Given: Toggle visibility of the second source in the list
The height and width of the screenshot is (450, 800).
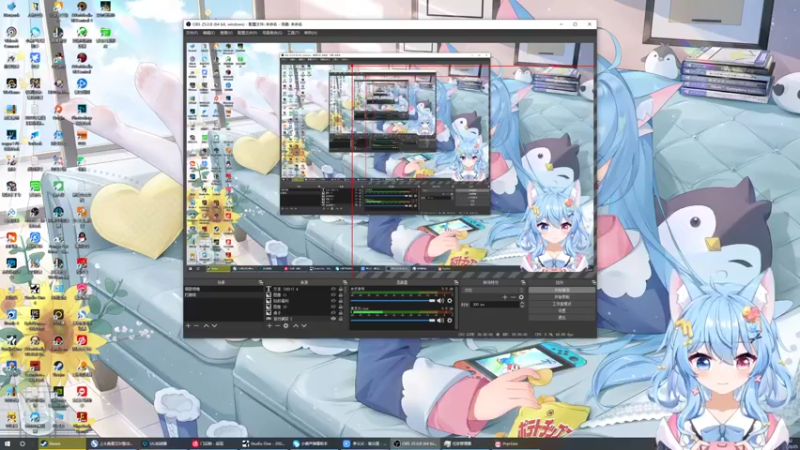Looking at the screenshot, I should (x=333, y=295).
